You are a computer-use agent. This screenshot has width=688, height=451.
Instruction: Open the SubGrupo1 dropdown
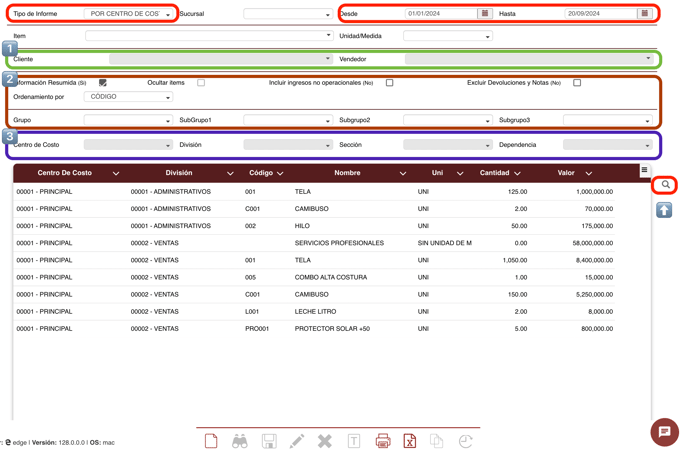pos(288,120)
